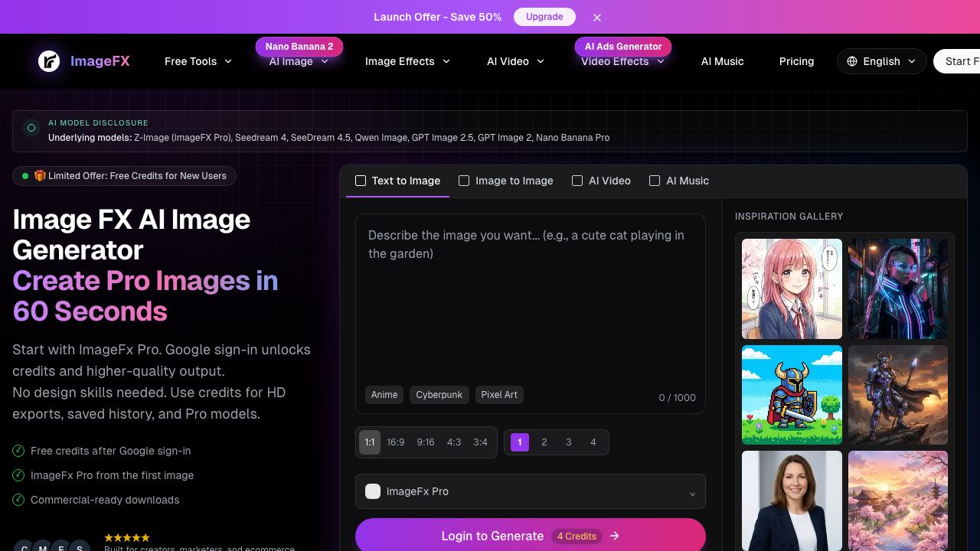Open the ImageFx Pro model dropdown
Screen dimensions: 980x551
[531, 491]
